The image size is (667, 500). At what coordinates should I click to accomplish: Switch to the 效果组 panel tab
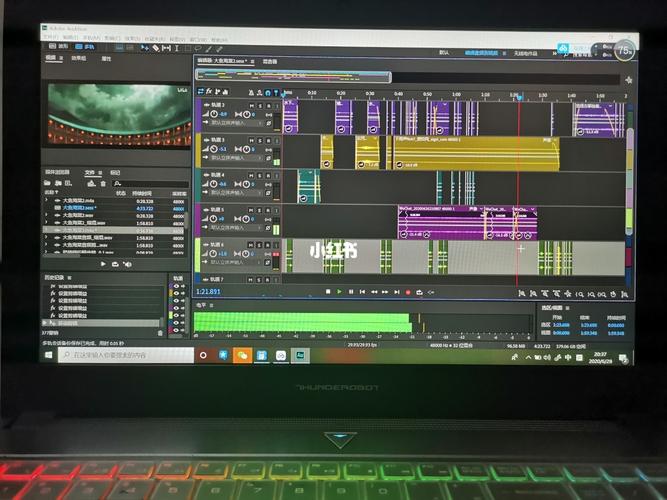(x=77, y=58)
